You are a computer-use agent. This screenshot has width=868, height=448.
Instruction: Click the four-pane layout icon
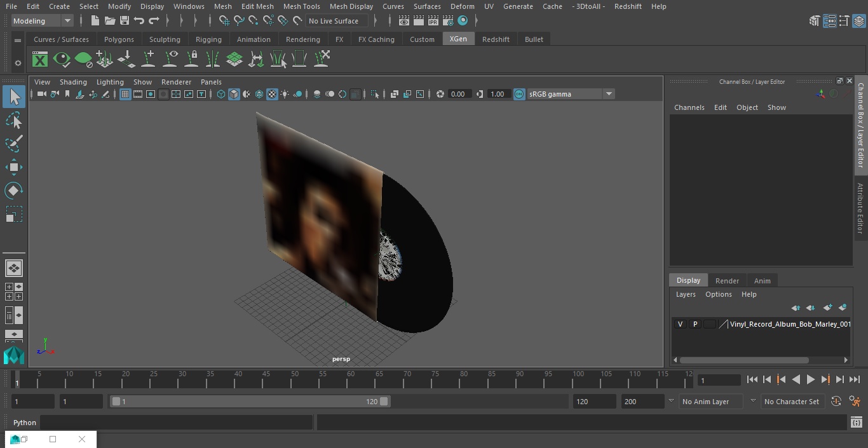click(14, 292)
